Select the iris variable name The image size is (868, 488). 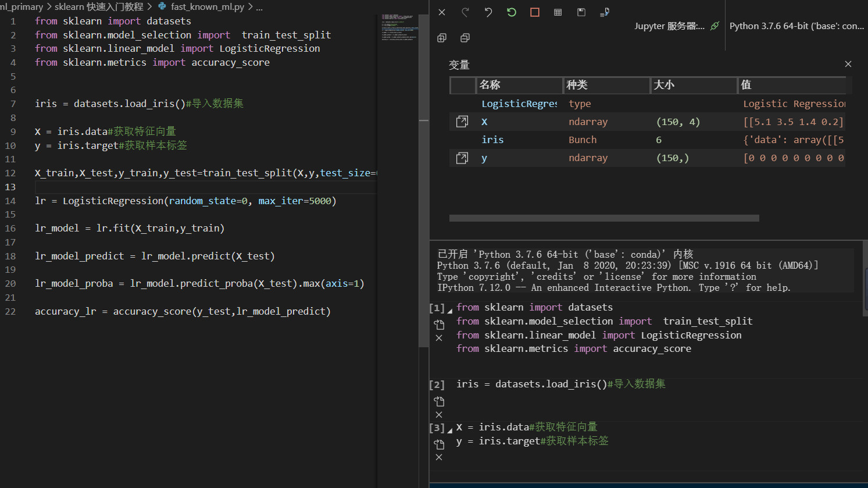tap(492, 140)
